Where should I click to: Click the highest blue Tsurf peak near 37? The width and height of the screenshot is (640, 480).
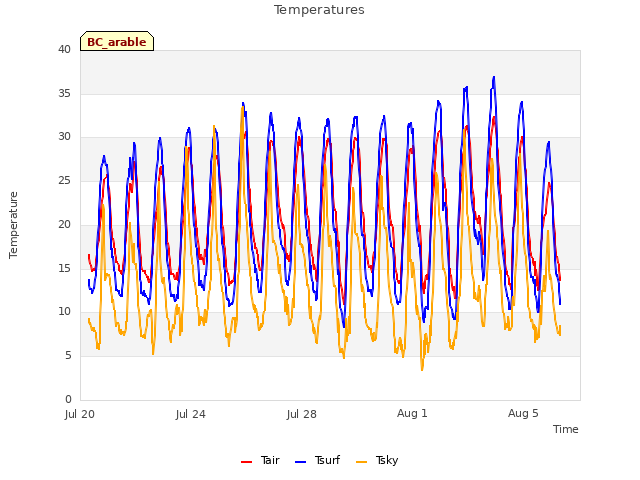[x=494, y=77]
